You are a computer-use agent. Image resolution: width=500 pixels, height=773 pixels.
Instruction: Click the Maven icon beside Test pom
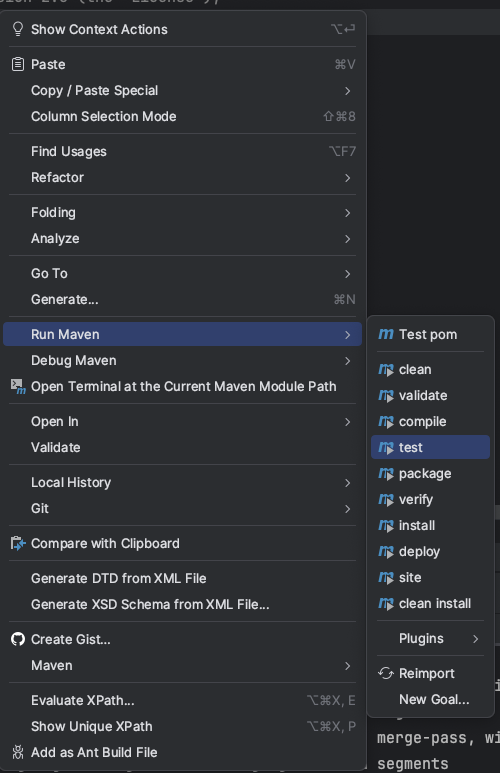click(x=386, y=334)
